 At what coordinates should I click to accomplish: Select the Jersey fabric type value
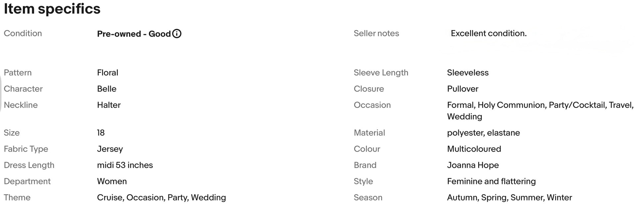tap(110, 149)
